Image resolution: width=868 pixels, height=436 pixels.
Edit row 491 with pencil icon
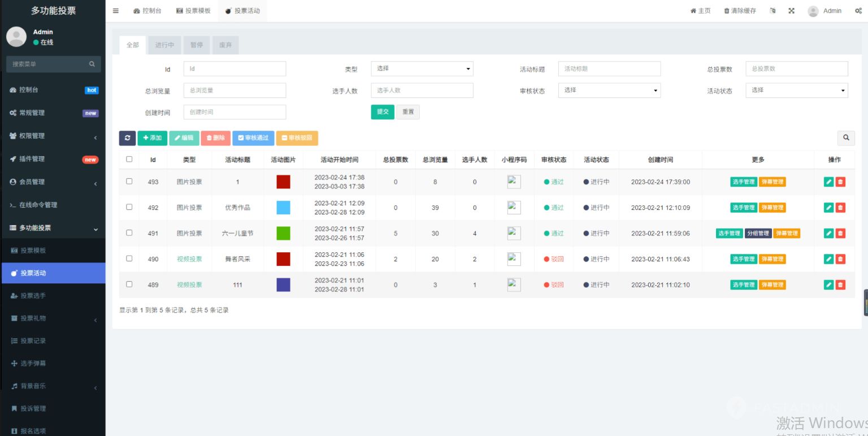(829, 234)
